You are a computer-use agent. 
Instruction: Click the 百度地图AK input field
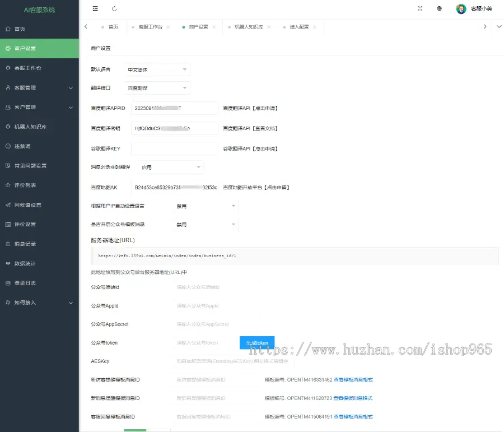click(175, 188)
